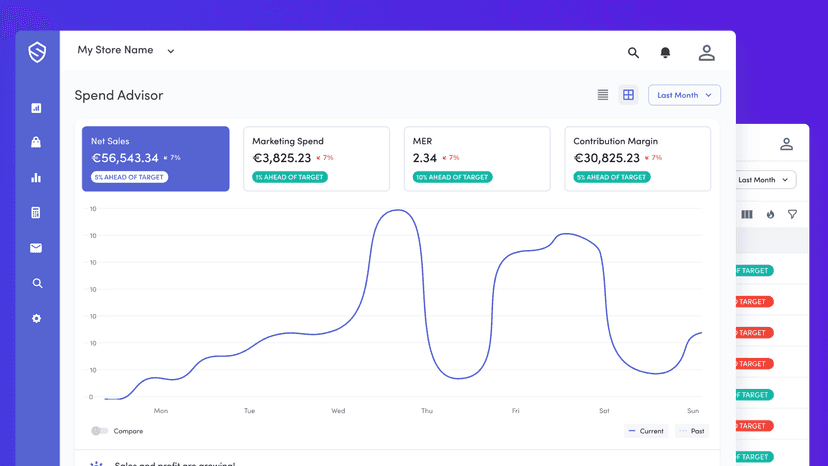Open the Last Month dropdown in Spend Advisor
The height and width of the screenshot is (466, 828).
(x=684, y=95)
